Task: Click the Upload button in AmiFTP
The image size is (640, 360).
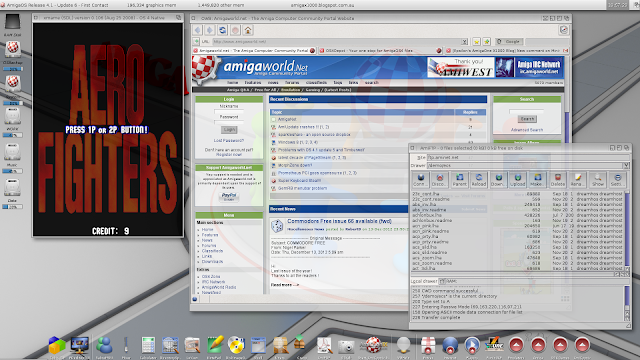Action: tap(518, 180)
